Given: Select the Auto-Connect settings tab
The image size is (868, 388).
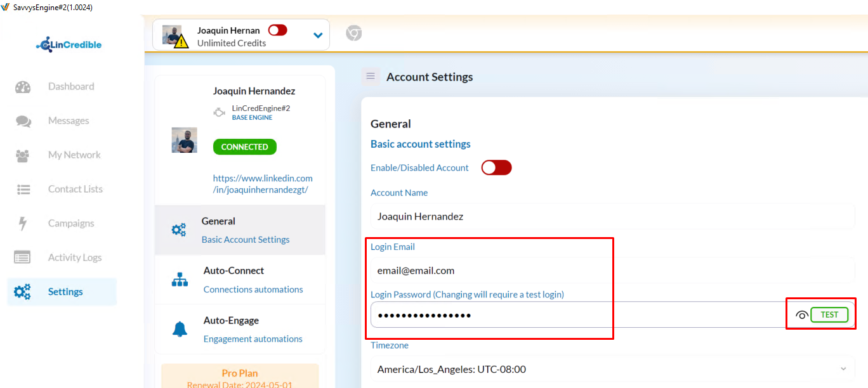Looking at the screenshot, I should (240, 280).
